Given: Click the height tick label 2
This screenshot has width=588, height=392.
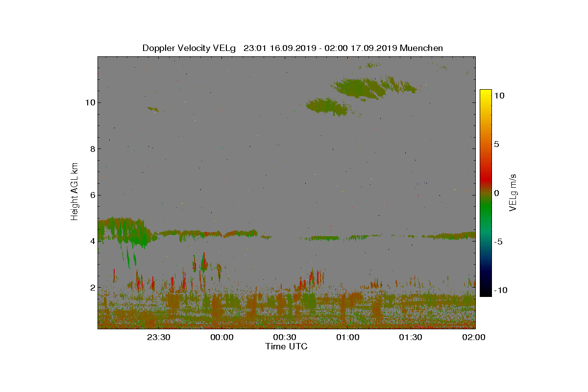Looking at the screenshot, I should click(x=93, y=287).
